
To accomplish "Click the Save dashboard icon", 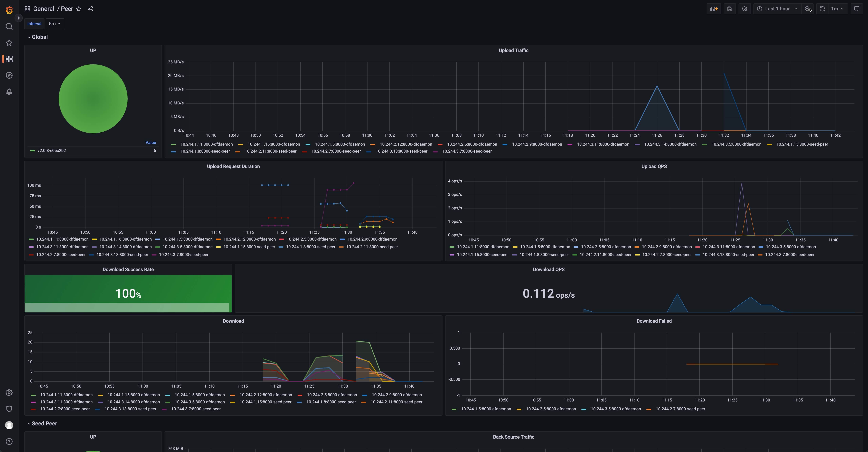I will (x=730, y=9).
